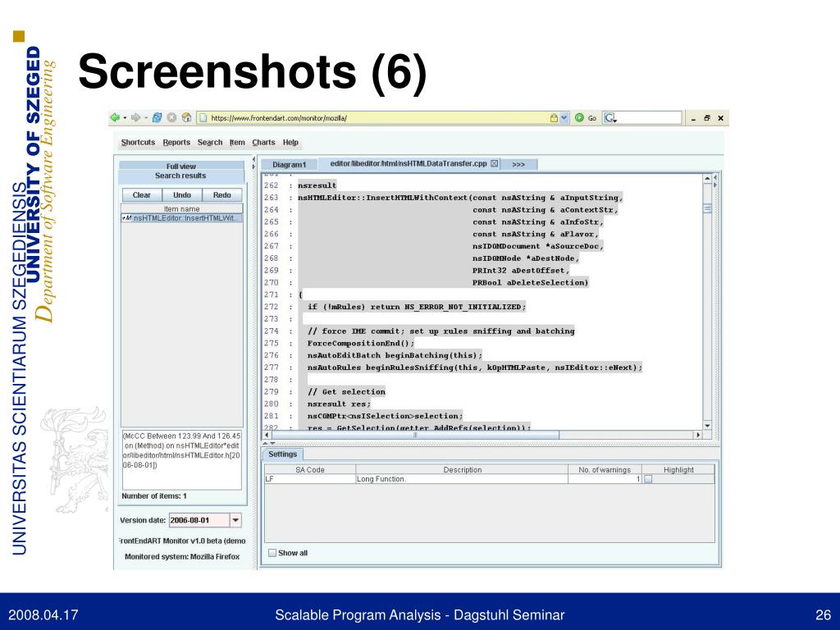Click the Search results button

coord(181,176)
